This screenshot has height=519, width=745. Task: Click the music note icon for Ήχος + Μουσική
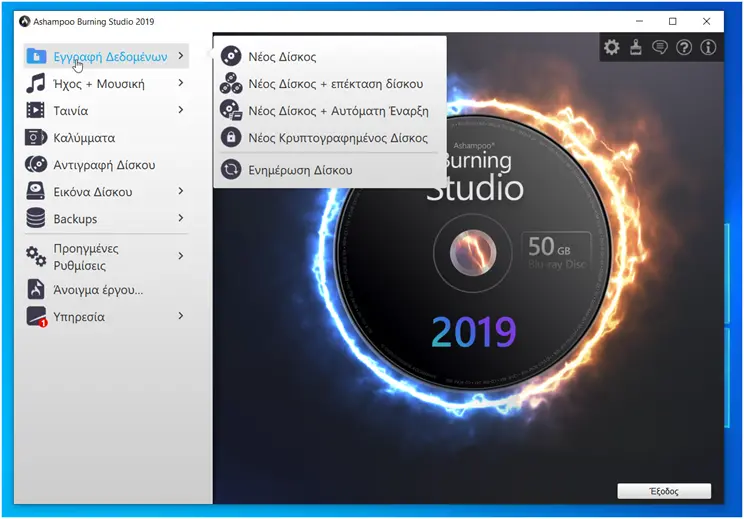tap(36, 83)
